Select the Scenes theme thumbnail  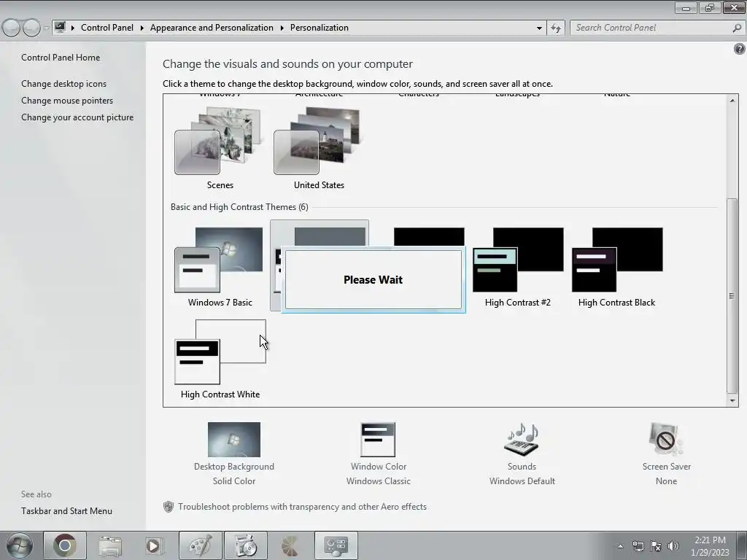[x=220, y=141]
